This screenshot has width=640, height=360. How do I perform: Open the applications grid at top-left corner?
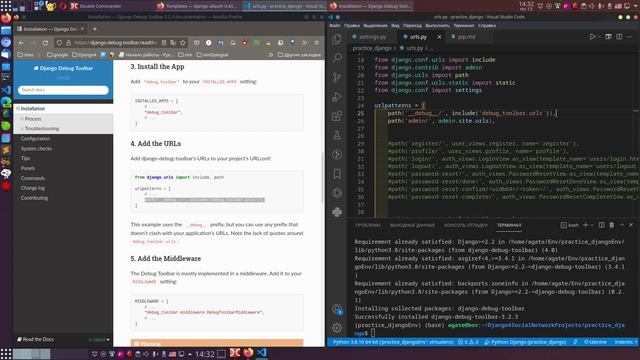[x=6, y=6]
